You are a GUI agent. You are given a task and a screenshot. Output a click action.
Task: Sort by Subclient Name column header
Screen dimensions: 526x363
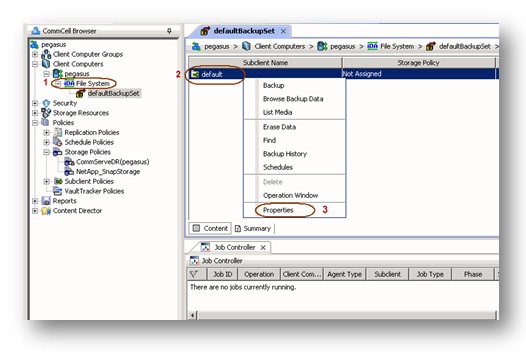click(x=265, y=63)
